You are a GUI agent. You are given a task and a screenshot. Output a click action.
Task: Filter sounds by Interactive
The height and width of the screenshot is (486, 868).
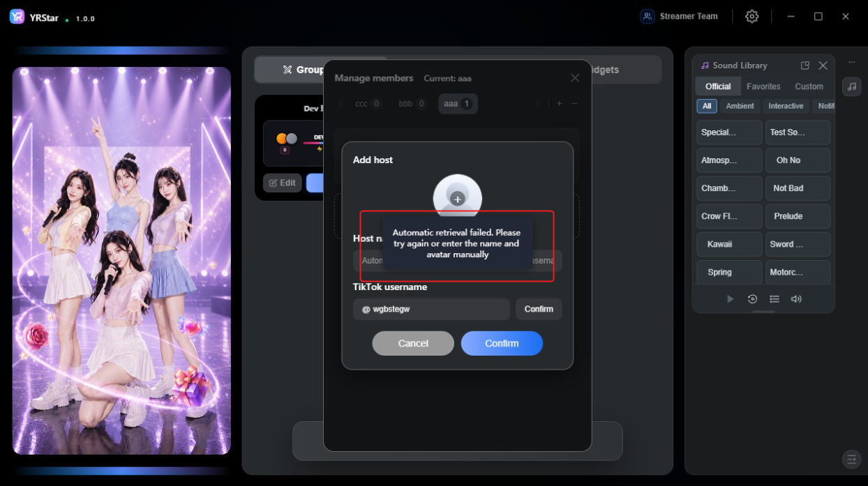786,106
